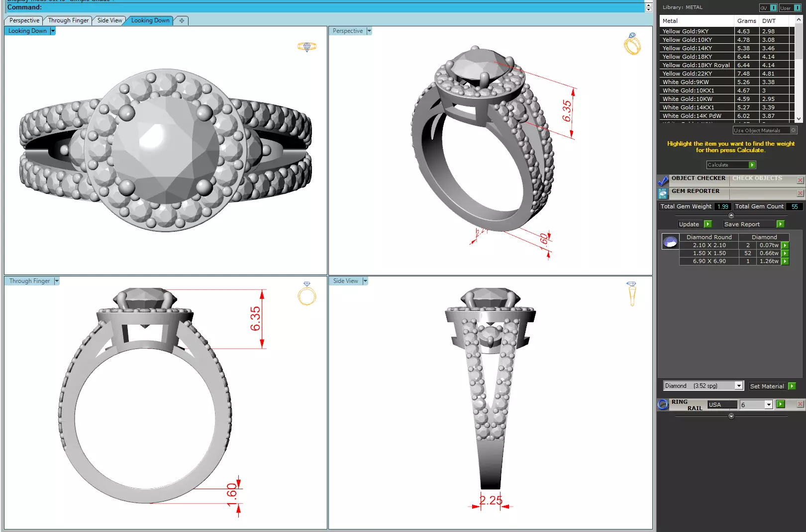Close the Ring Rail panel

800,404
